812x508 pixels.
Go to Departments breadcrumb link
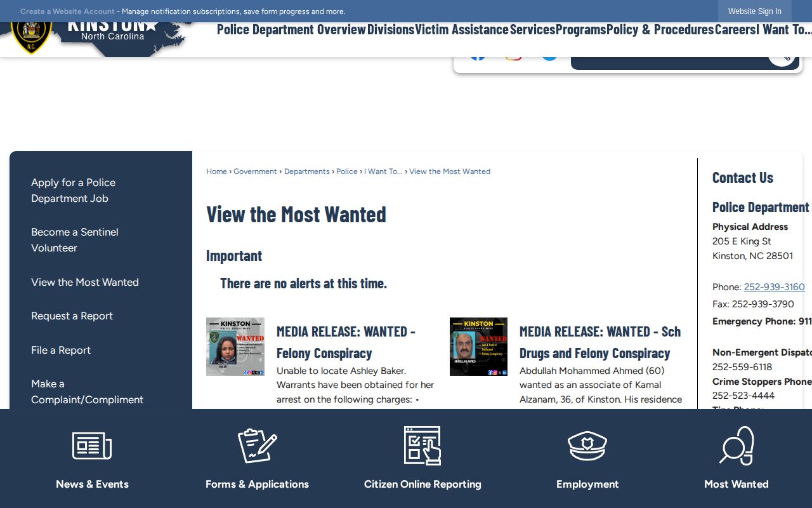click(307, 171)
